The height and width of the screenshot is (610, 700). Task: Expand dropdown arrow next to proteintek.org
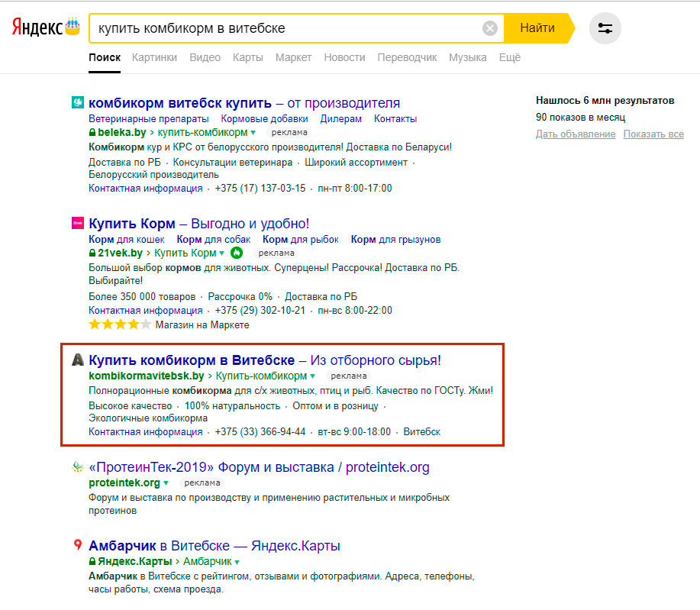166,483
